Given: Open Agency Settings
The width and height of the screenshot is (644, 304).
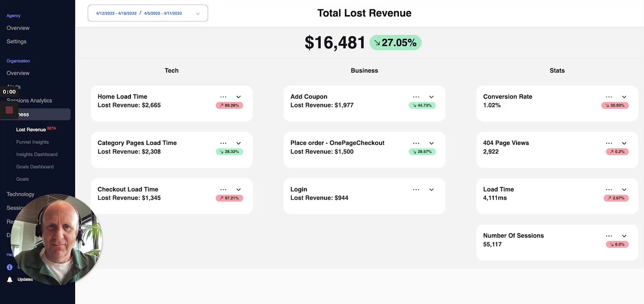Looking at the screenshot, I should click(x=16, y=41).
